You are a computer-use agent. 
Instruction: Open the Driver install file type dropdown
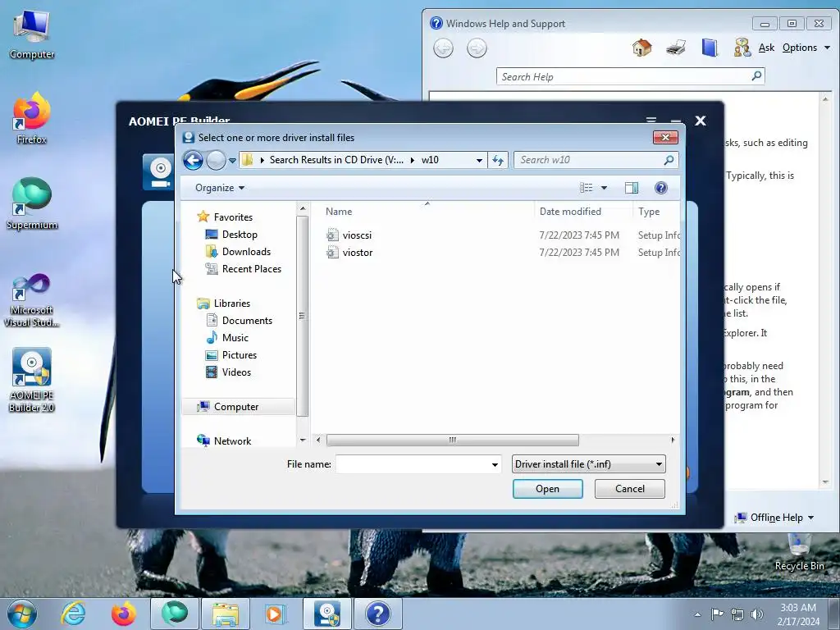coord(589,464)
